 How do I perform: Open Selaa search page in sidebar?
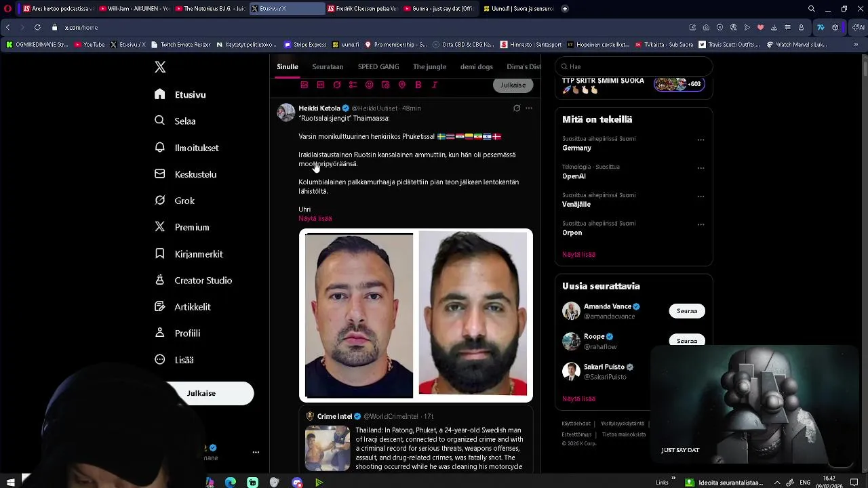point(175,121)
